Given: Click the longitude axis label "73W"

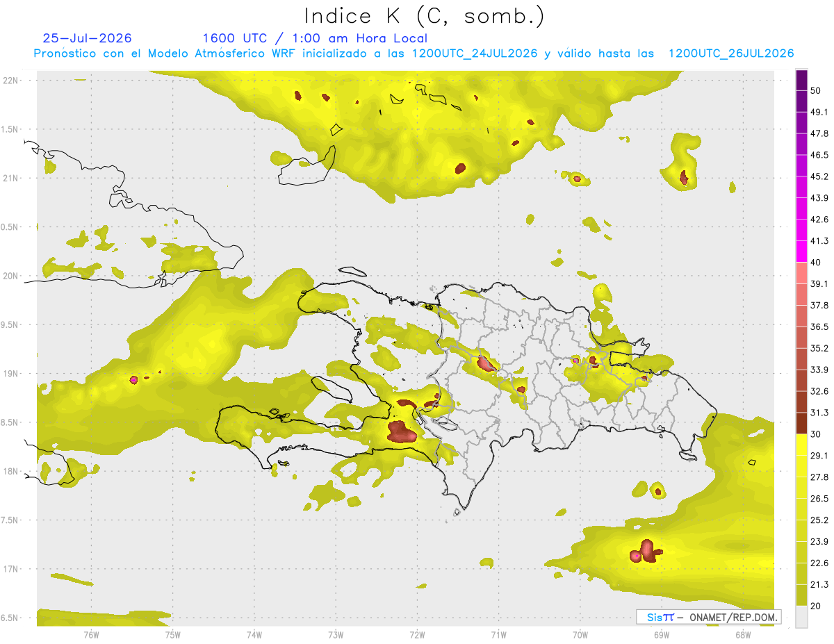Looking at the screenshot, I should [336, 634].
